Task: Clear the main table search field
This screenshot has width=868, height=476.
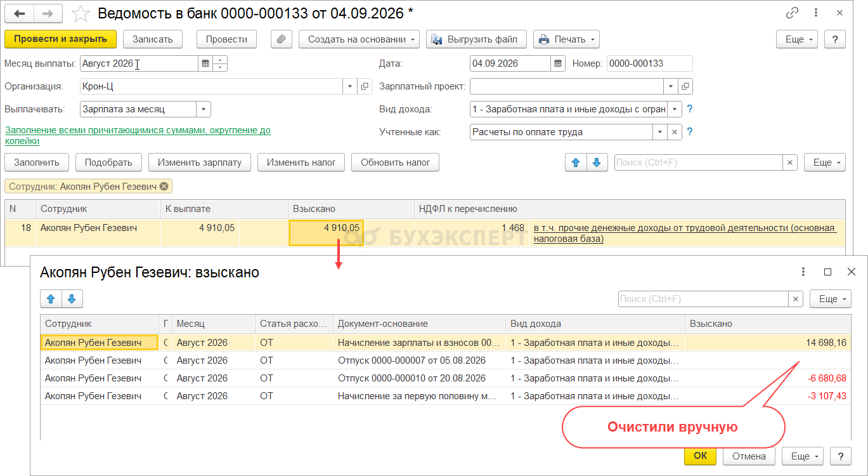Action: (790, 162)
